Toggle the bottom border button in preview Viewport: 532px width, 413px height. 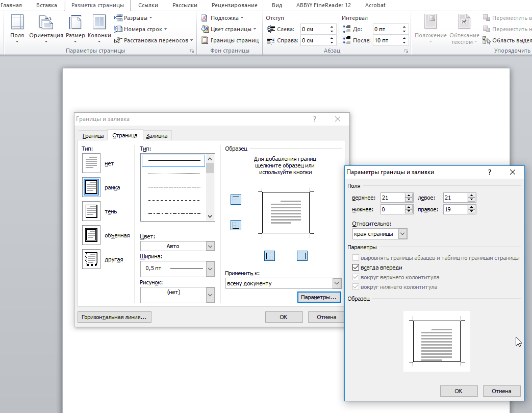tap(236, 225)
